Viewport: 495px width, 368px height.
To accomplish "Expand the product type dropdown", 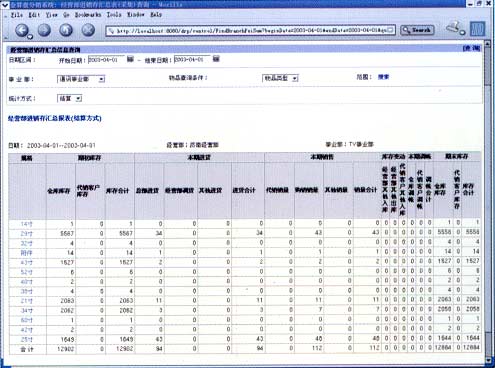I will tap(280, 78).
